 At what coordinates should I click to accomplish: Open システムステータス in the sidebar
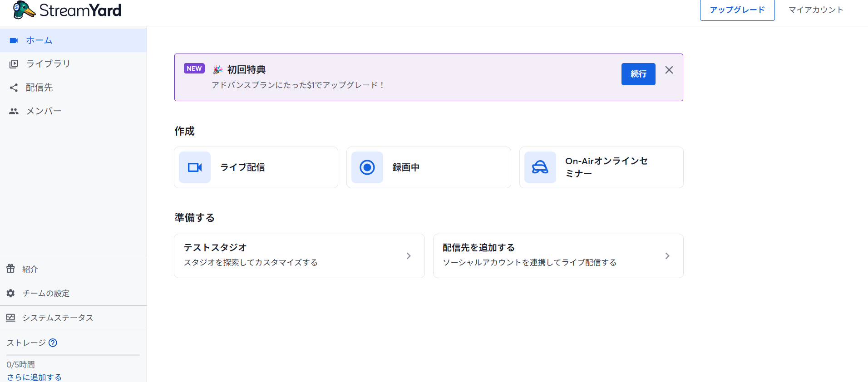pos(73,318)
